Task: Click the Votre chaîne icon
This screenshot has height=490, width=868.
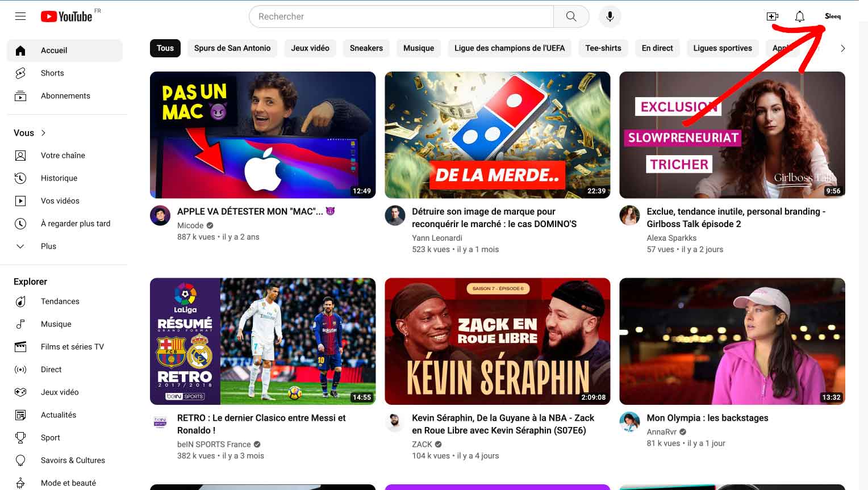Action: 20,156
